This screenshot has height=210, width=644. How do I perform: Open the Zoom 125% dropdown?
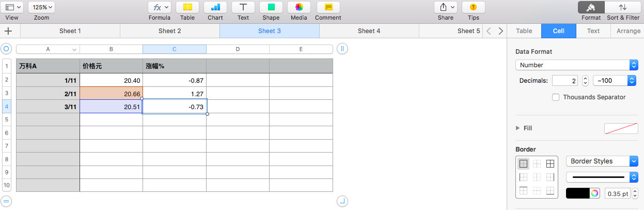(41, 7)
